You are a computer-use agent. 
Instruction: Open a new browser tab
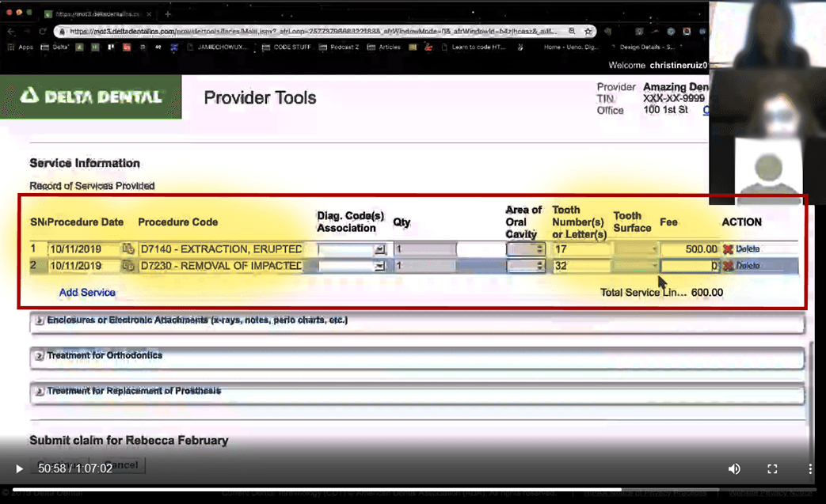coord(168,14)
